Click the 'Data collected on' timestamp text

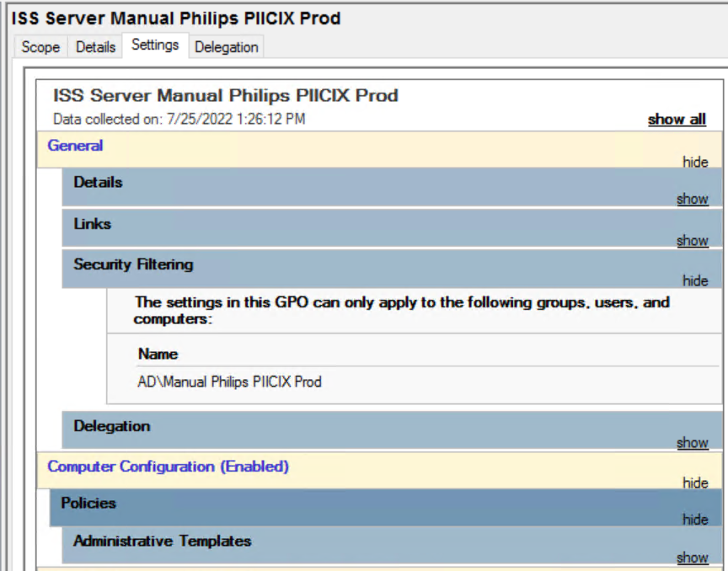click(x=179, y=120)
